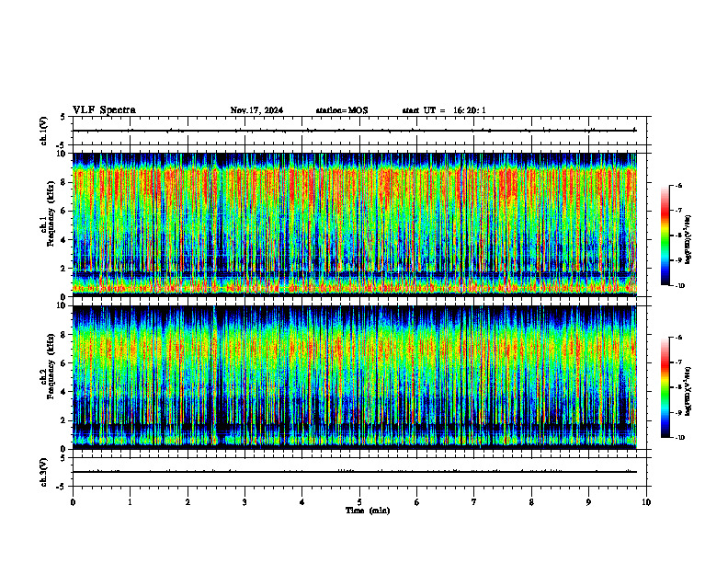
Task: Click the ch.1 frequency tick label "2"
Action: tap(63, 269)
